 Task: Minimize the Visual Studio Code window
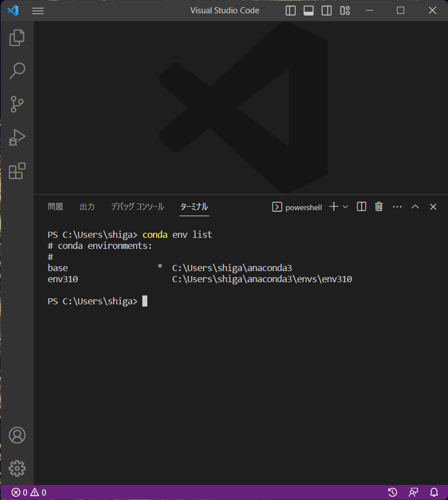[369, 11]
